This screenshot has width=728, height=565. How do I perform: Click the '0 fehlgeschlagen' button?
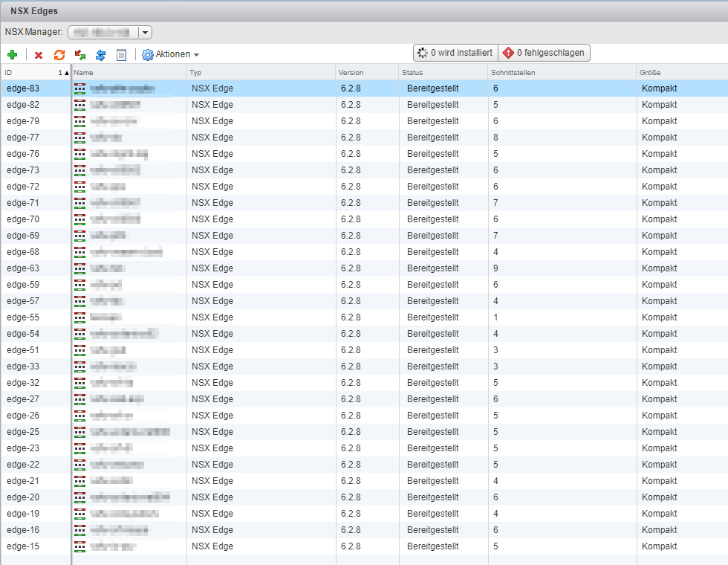(545, 53)
